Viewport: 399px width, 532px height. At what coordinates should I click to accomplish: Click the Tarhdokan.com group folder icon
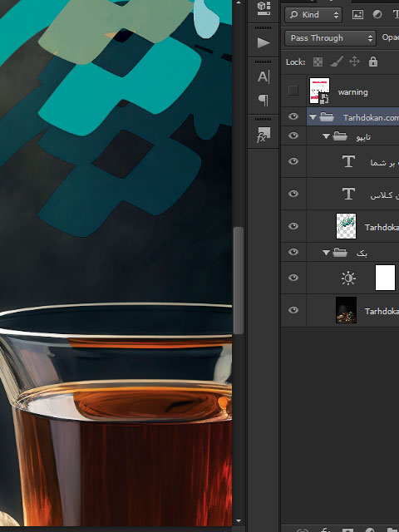tap(327, 117)
